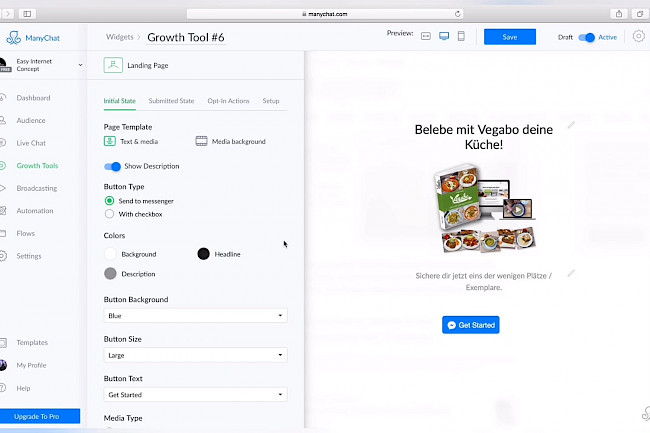Click the Growth Tool #6 title field
The height and width of the screenshot is (433, 650).
coord(186,37)
